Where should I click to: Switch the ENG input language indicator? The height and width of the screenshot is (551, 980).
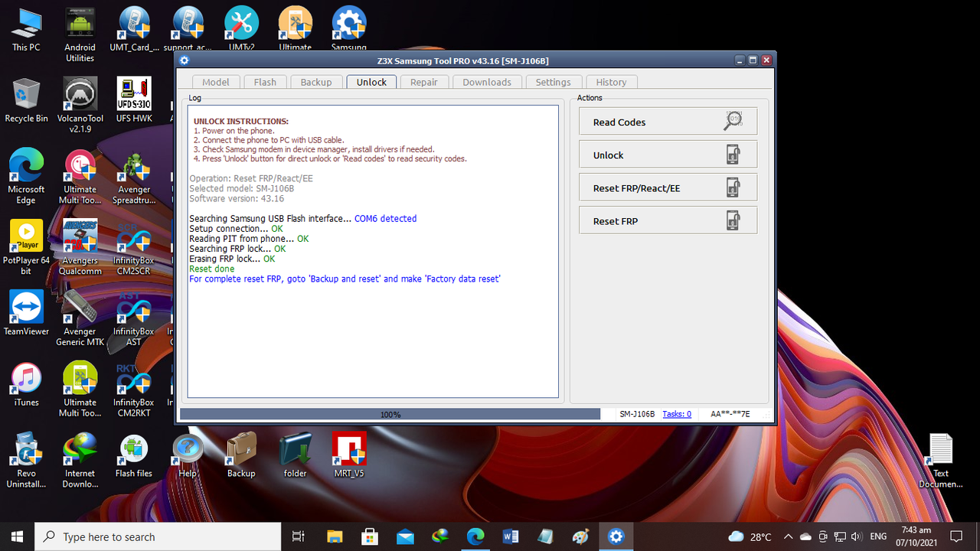[x=879, y=536]
